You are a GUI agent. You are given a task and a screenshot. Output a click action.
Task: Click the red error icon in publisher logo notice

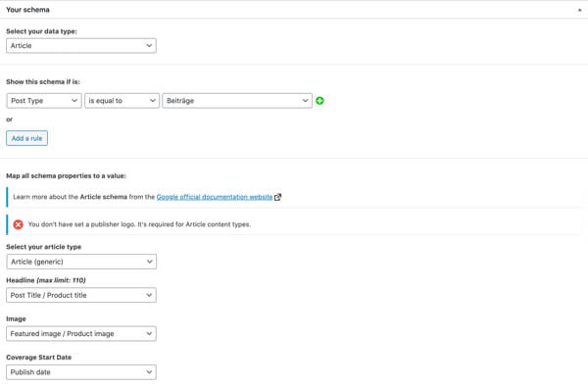tap(18, 224)
